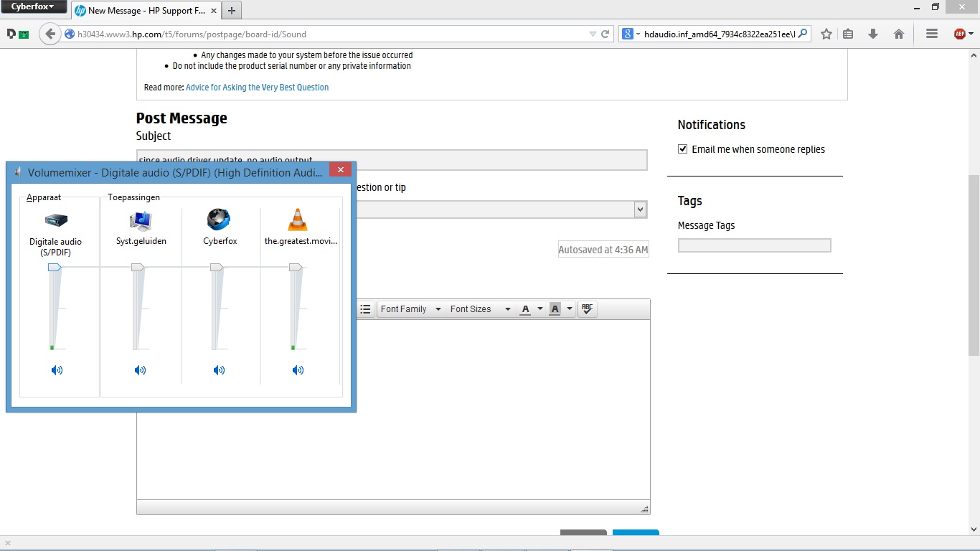Click the VLC cone icon in Volumemixer
This screenshot has height=551, width=980.
pos(297,220)
